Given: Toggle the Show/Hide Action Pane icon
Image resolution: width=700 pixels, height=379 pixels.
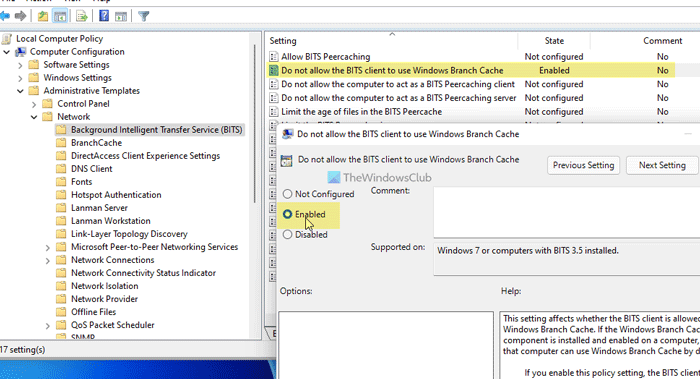Looking at the screenshot, I should pos(121,17).
